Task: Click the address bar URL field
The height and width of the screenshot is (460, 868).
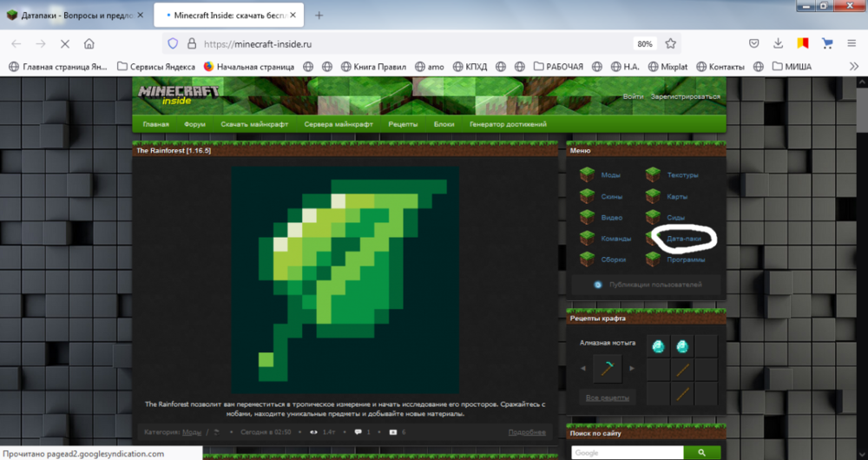Action: coord(415,43)
